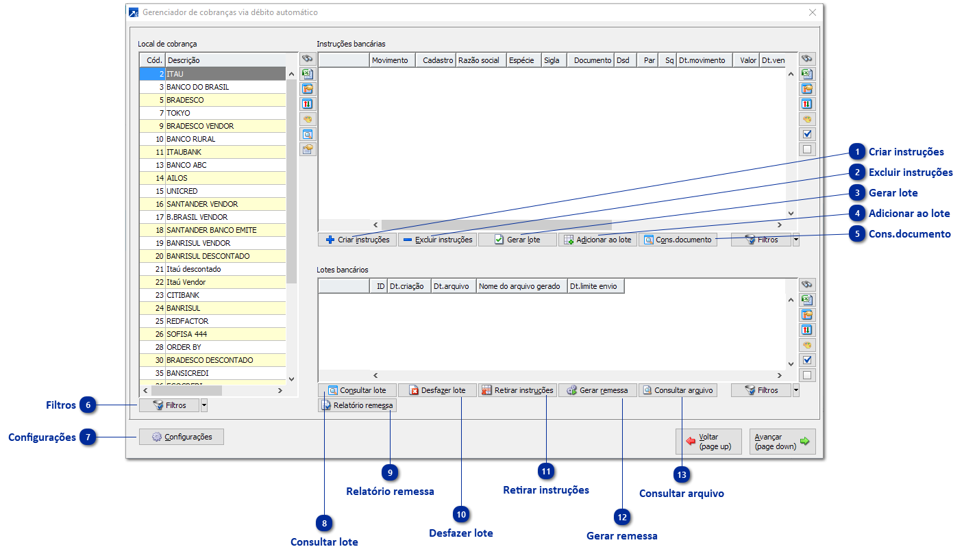Click the Consultar lote button
The height and width of the screenshot is (560, 964).
tap(357, 390)
